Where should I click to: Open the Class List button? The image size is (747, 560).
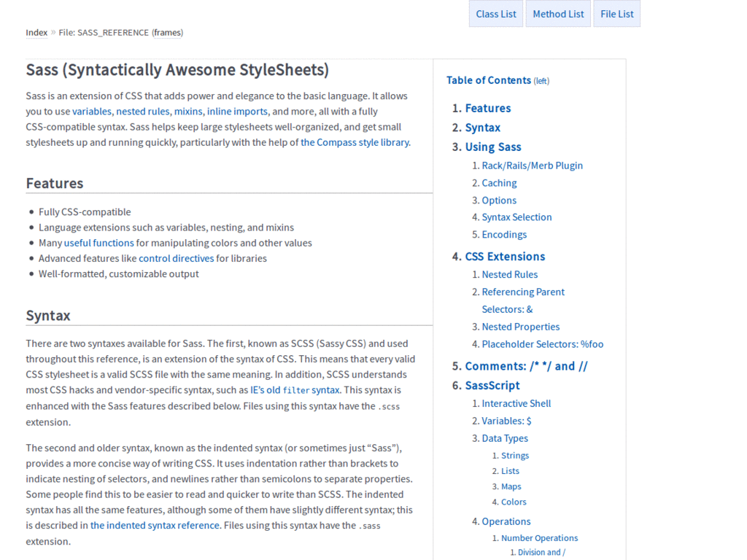(x=496, y=14)
